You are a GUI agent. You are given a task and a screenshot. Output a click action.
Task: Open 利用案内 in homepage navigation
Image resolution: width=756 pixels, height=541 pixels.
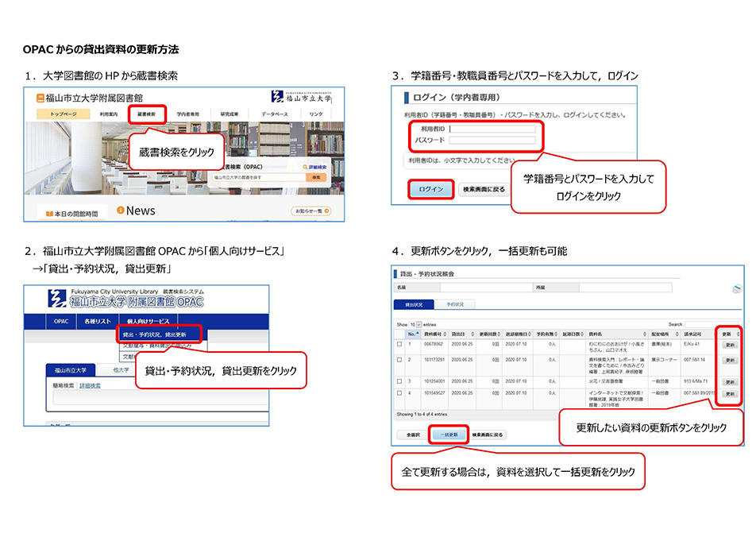click(109, 114)
